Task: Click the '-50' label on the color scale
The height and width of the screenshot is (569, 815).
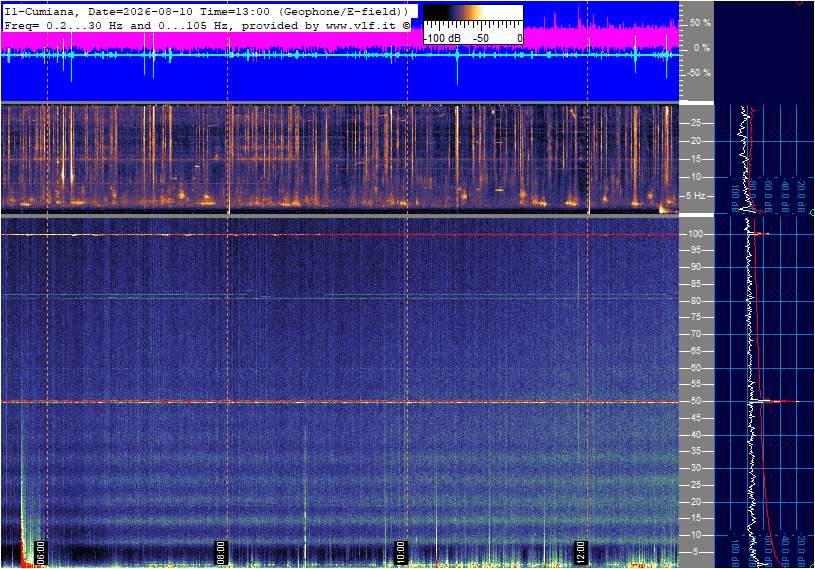Action: (x=481, y=38)
